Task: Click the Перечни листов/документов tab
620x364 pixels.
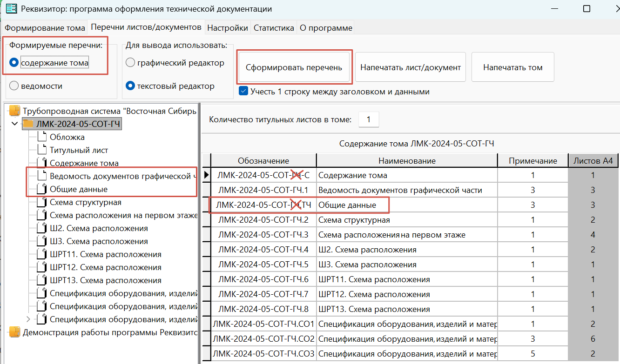Action: [x=146, y=27]
